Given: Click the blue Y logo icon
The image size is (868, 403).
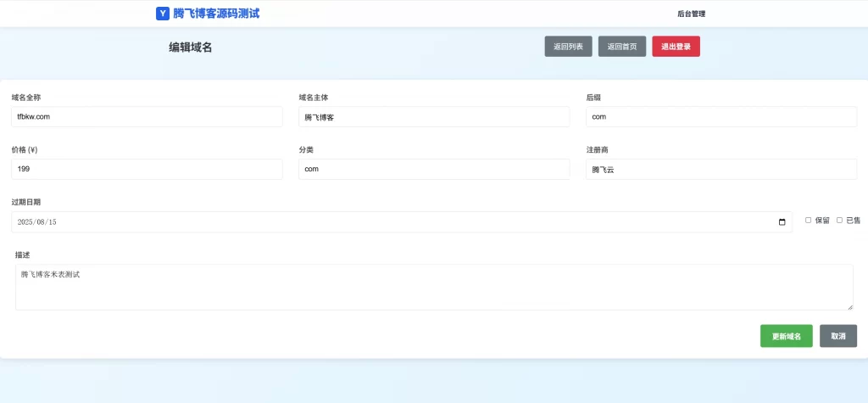Looking at the screenshot, I should click(x=163, y=14).
